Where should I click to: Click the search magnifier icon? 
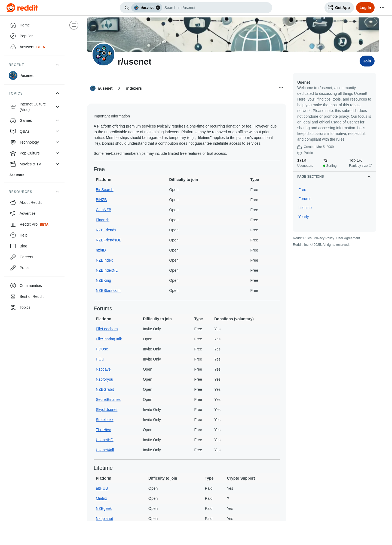[127, 8]
